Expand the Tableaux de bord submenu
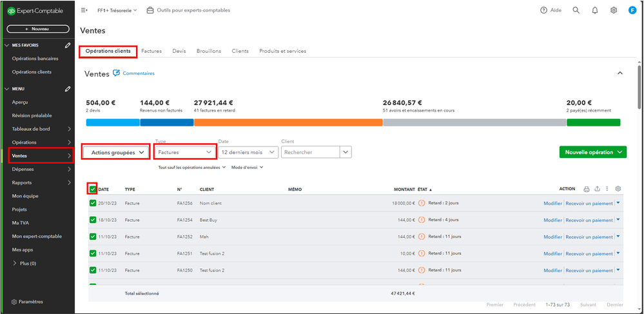The image size is (644, 314). tap(69, 129)
